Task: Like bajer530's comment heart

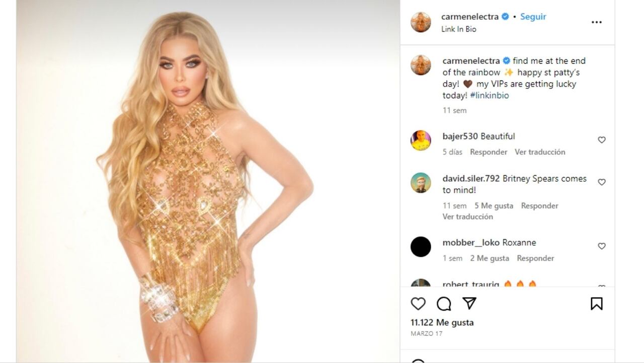Action: 602,140
